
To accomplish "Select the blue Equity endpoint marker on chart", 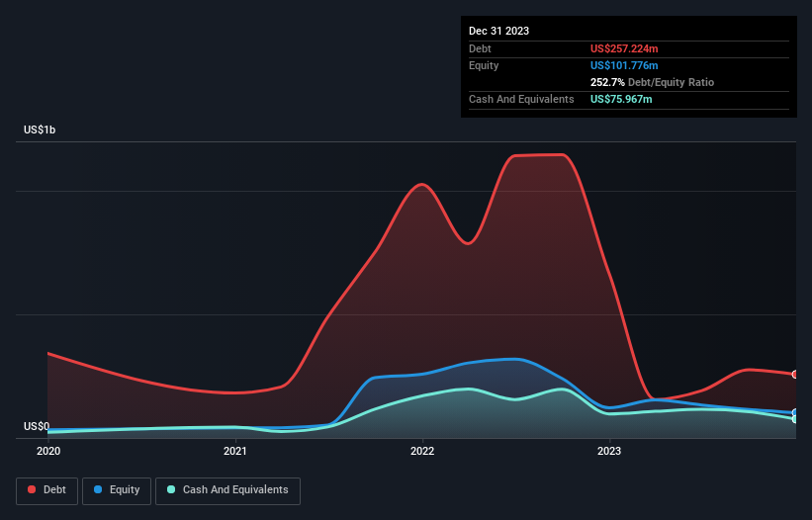I will [795, 412].
